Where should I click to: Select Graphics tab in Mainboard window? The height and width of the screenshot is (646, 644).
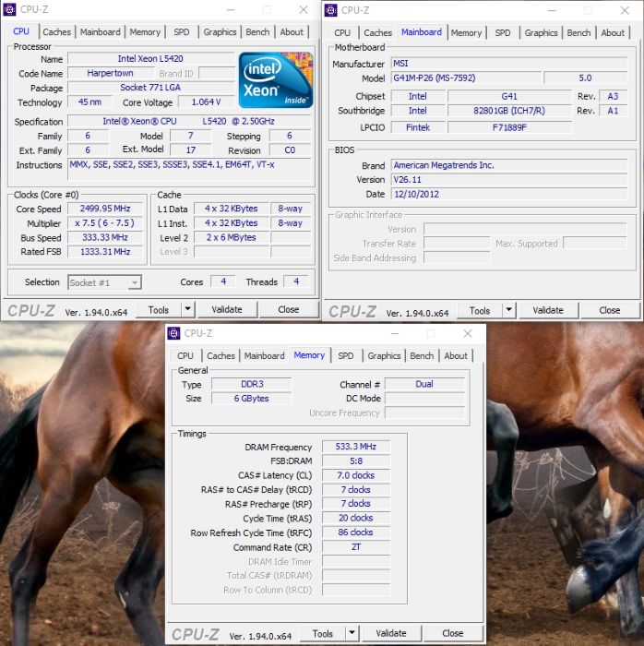click(x=541, y=33)
